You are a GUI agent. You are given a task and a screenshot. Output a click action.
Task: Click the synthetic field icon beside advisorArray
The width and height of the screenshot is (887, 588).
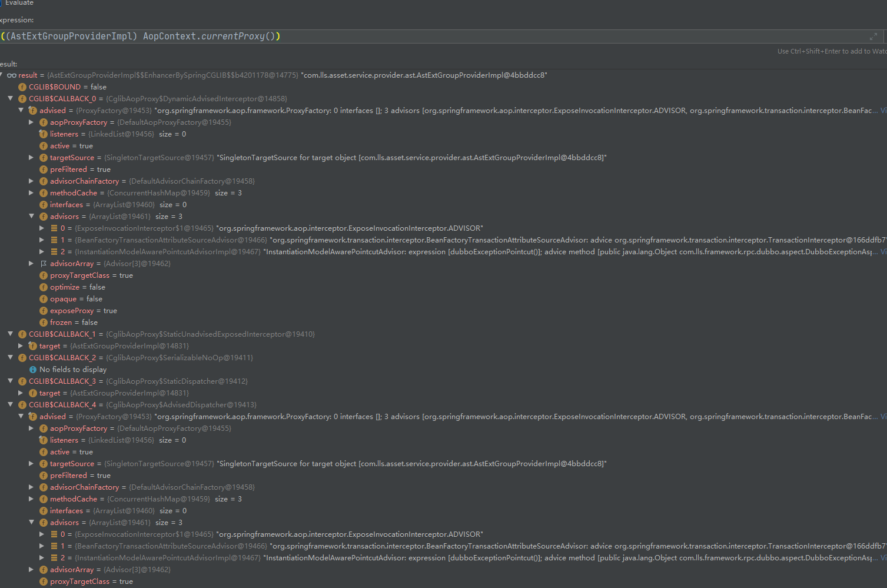point(42,263)
